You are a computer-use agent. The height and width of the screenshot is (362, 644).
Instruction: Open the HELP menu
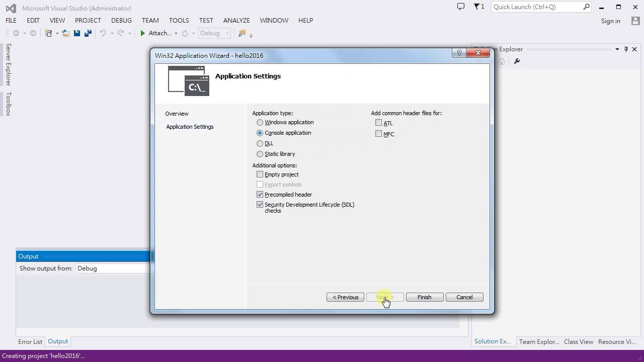coord(305,20)
